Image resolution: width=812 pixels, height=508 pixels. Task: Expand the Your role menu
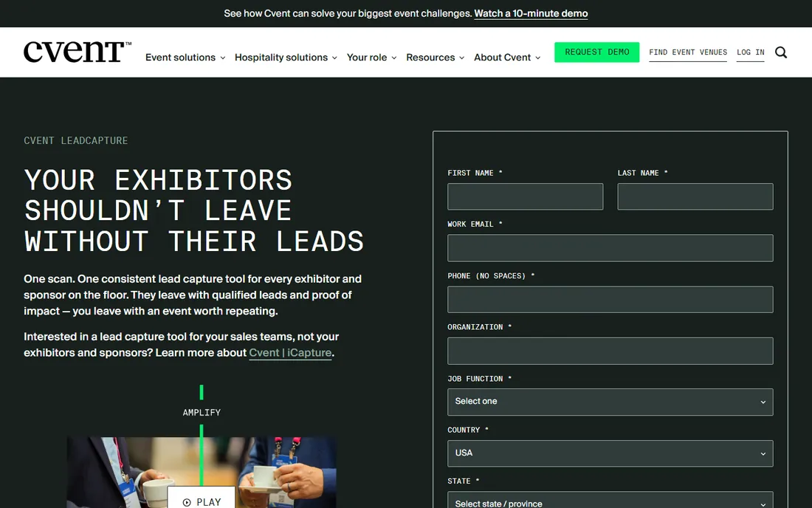372,58
